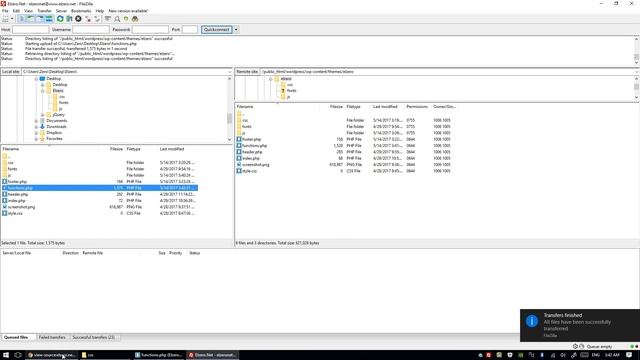This screenshot has height=360, width=640.
Task: Open Windows Action Center icon
Action: coord(629,355)
